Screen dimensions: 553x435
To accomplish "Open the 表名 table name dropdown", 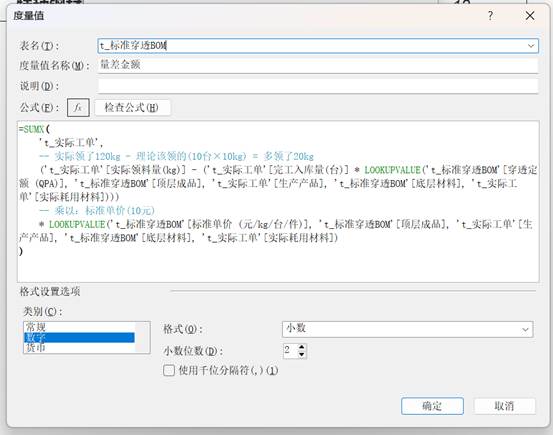I will [x=531, y=46].
